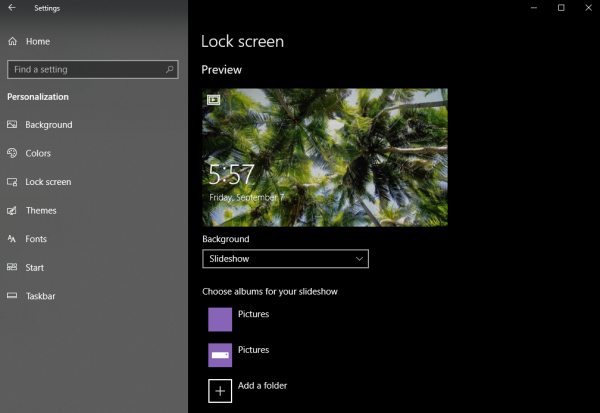Click the Themes brush icon

tap(12, 210)
